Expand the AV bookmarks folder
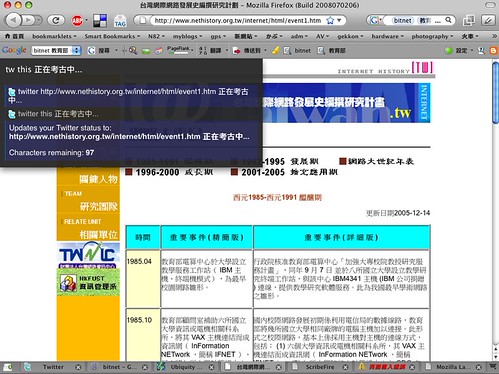Screen dimensions: 499x374 (322, 36)
